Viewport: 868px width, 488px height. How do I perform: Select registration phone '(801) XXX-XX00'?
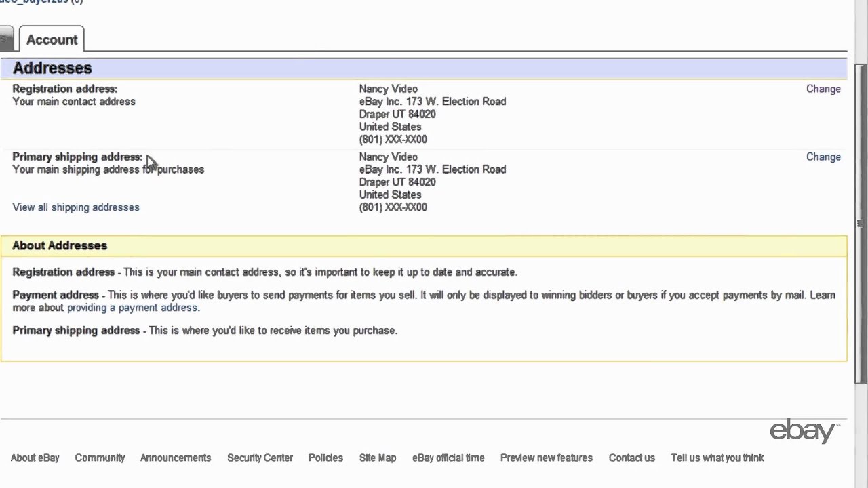point(393,140)
